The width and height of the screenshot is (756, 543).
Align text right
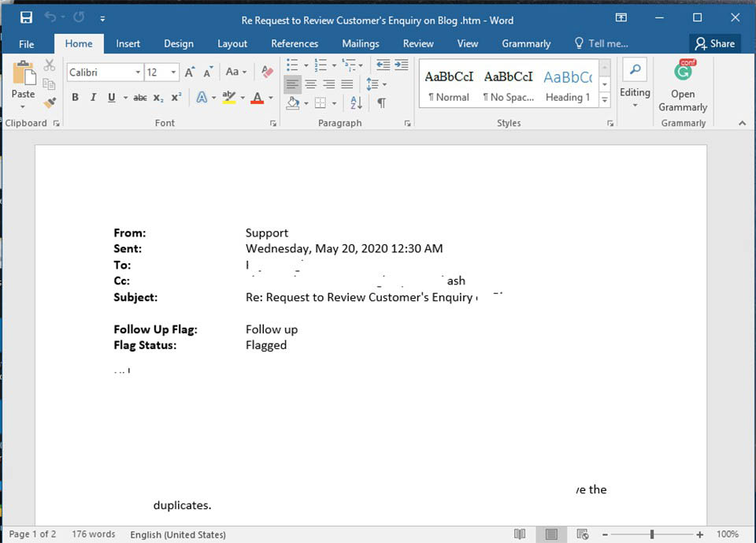click(x=329, y=84)
